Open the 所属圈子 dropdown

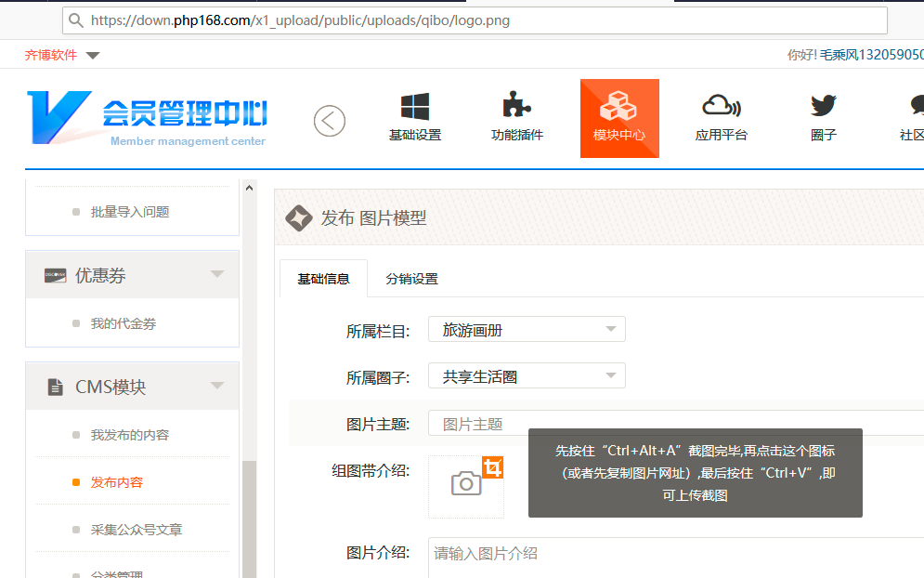tap(527, 376)
